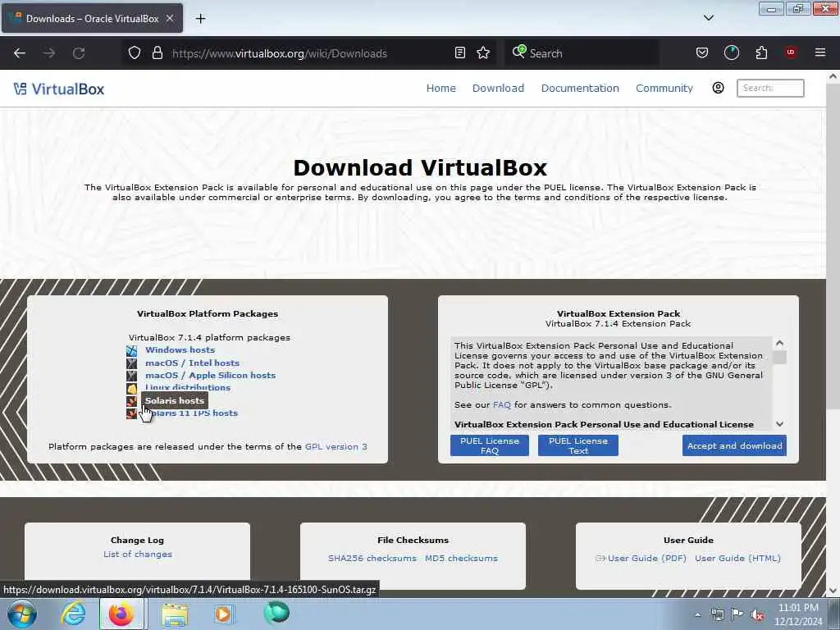840x630 pixels.
Task: Click the macOS / Intel hosts link
Action: click(192, 363)
